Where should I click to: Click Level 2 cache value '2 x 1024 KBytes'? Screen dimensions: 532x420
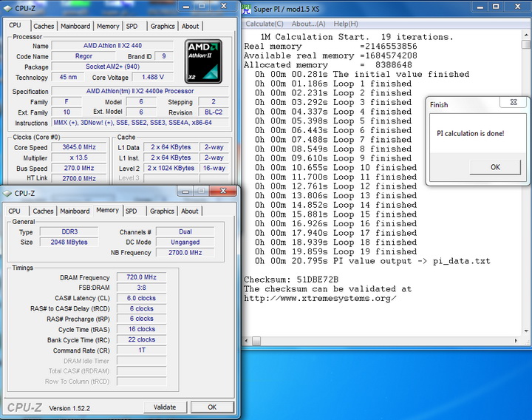coord(171,168)
